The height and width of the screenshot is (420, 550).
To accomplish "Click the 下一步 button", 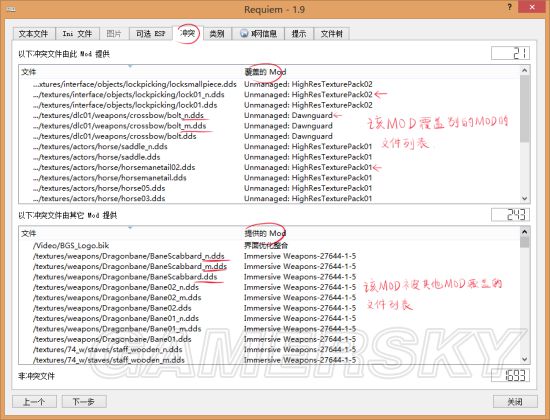I will (x=84, y=401).
